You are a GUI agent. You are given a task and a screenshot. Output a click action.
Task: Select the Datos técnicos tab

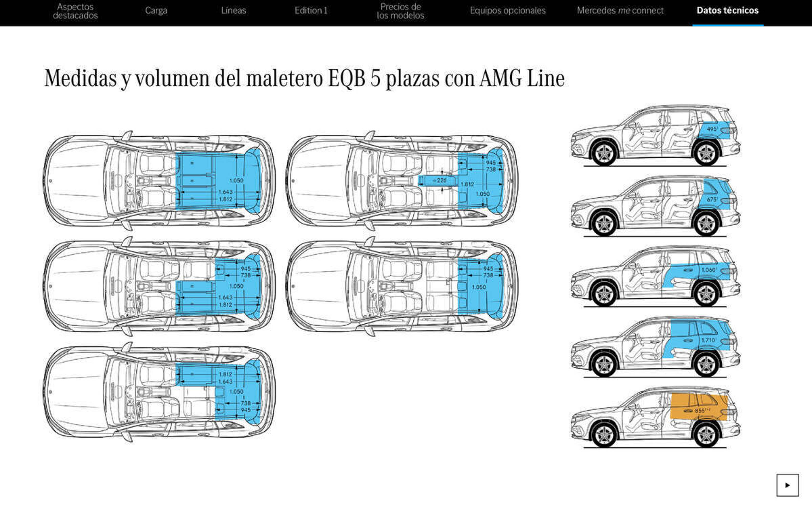click(728, 10)
